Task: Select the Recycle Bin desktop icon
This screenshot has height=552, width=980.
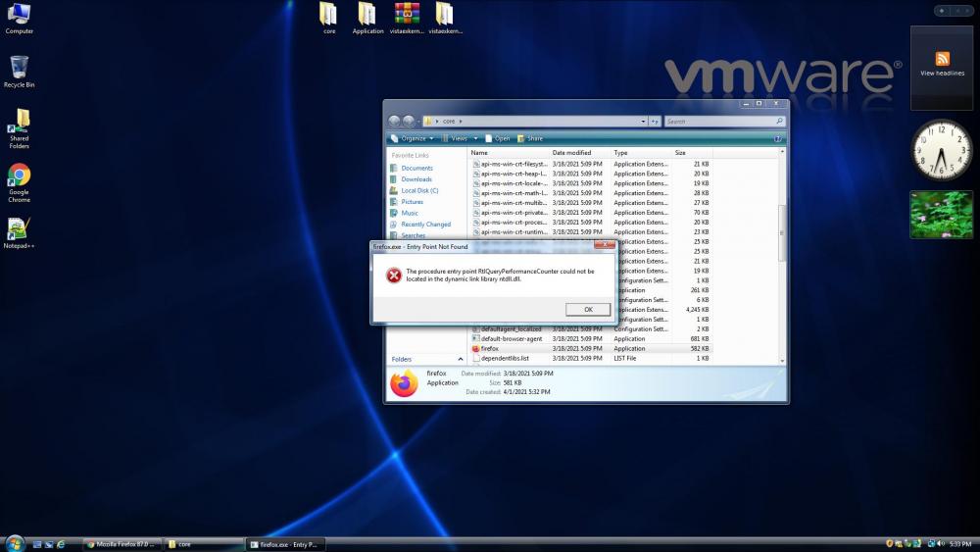Action: (x=19, y=68)
